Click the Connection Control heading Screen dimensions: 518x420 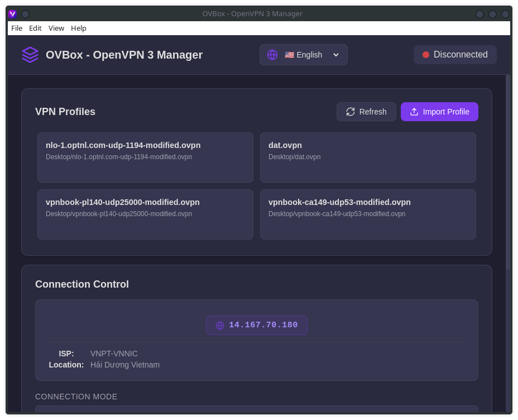(x=82, y=284)
